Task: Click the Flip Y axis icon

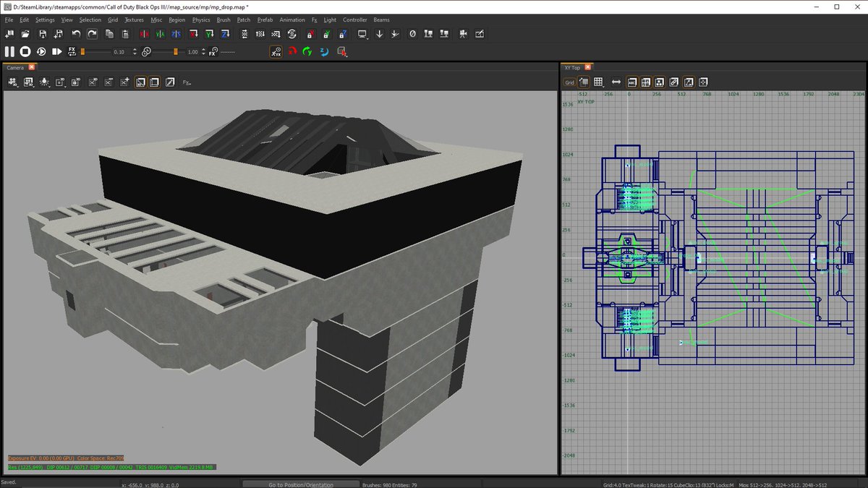Action: coord(161,34)
